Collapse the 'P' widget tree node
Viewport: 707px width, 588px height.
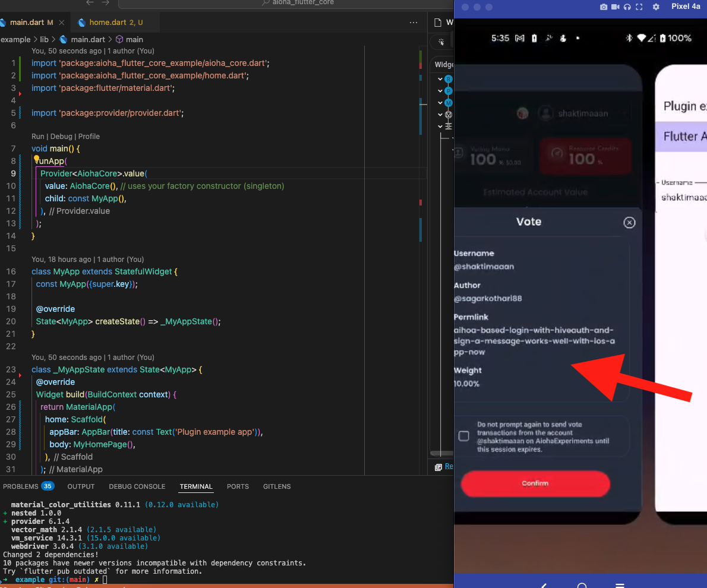[x=440, y=91]
